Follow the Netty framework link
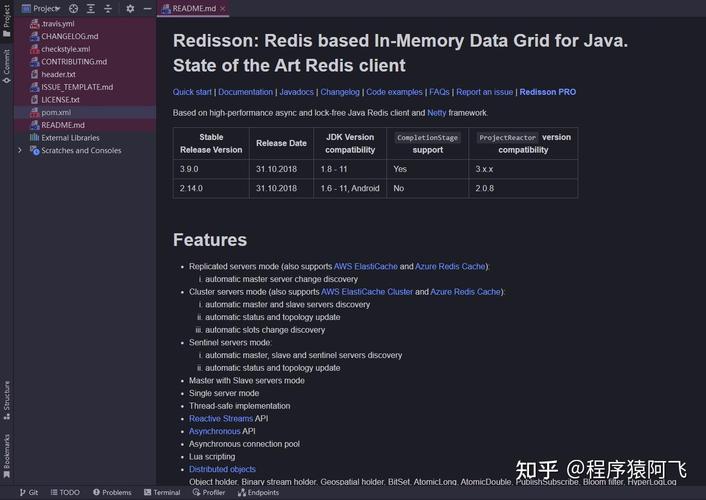 pos(436,113)
